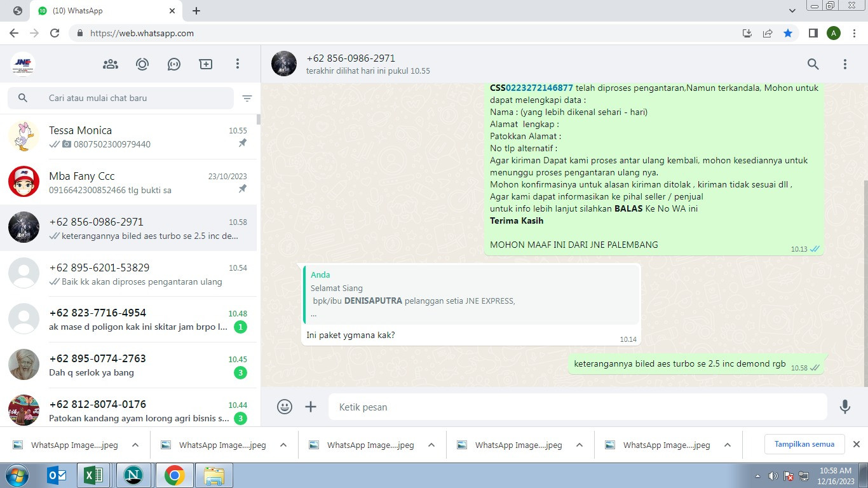Open the Chrome profile 'A' avatar
This screenshot has height=488, width=868.
click(x=834, y=33)
